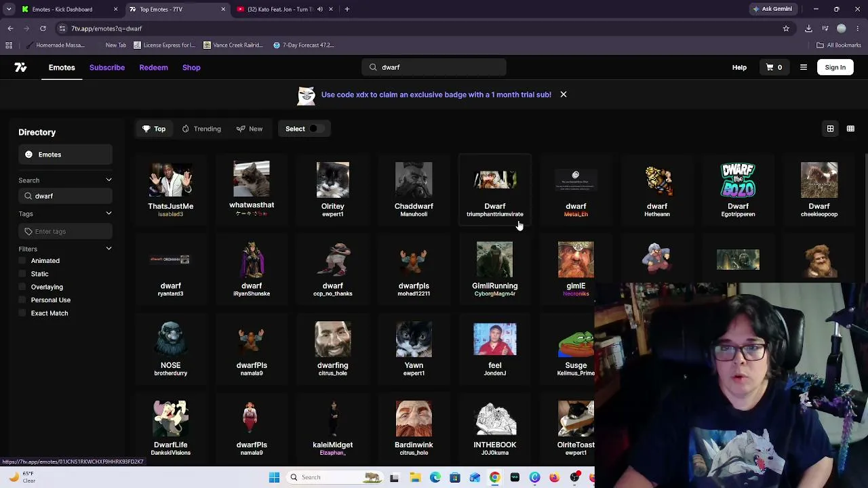Click the Emotes smiley icon in Directory
The image size is (868, 488).
[28, 155]
